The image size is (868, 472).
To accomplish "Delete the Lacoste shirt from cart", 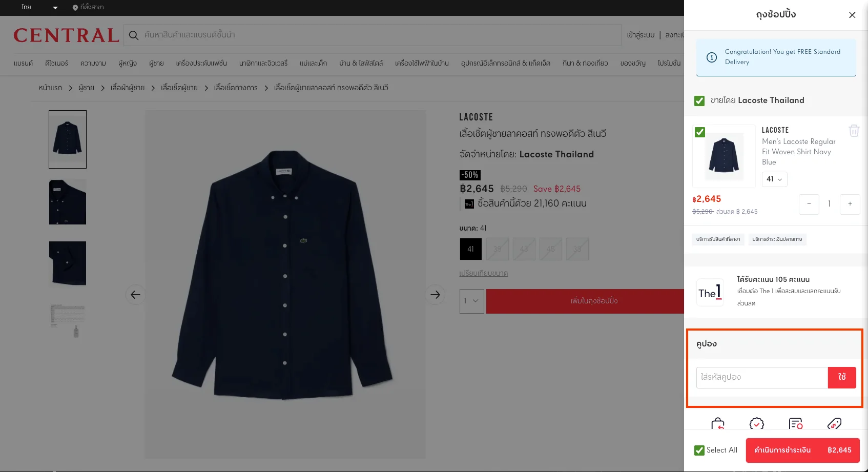I will pos(854,131).
